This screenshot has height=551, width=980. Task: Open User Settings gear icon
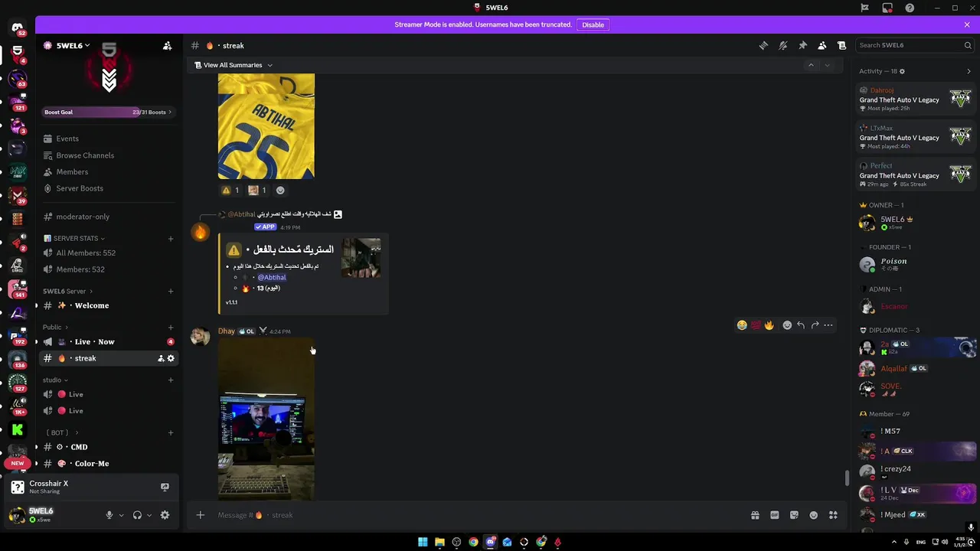(165, 515)
